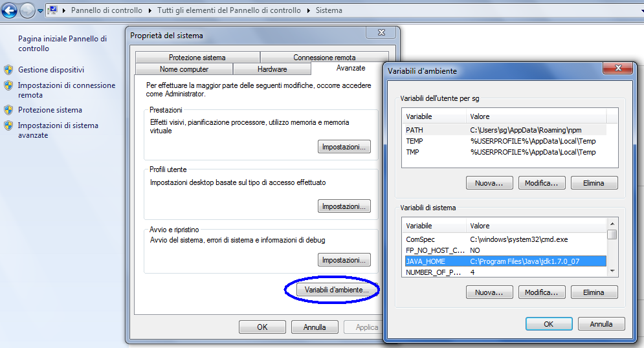The image size is (644, 348).
Task: Click Nuova button for system variables
Action: (x=489, y=292)
